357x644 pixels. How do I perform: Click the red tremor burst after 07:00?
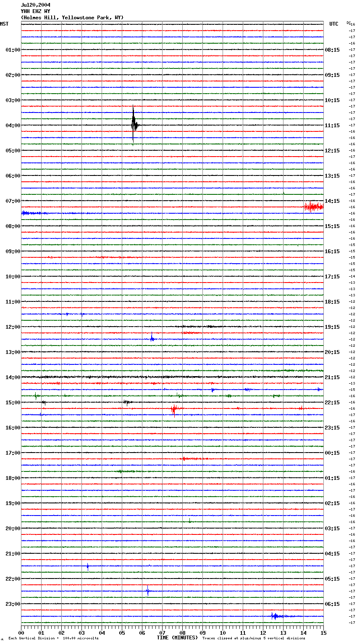pyautogui.click(x=314, y=207)
